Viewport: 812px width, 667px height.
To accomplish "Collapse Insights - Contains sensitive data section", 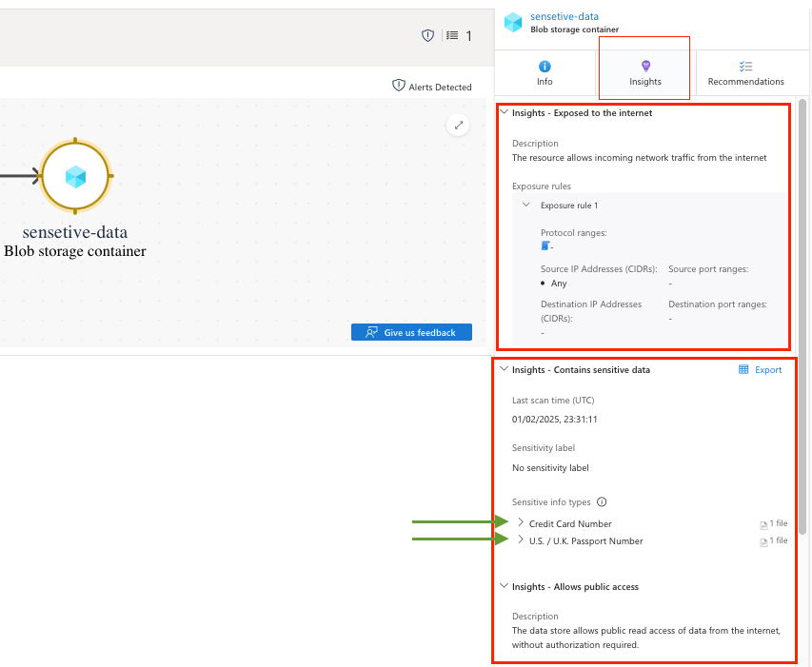I will [x=504, y=369].
